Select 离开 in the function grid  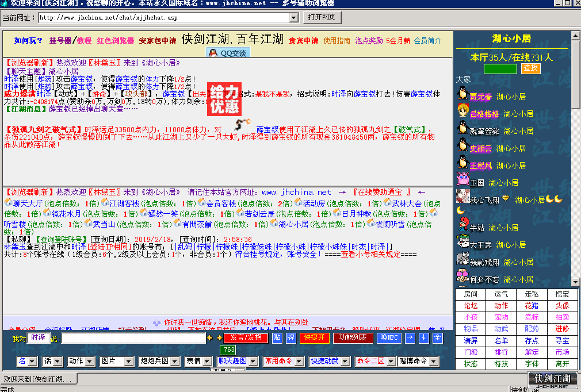[562, 364]
